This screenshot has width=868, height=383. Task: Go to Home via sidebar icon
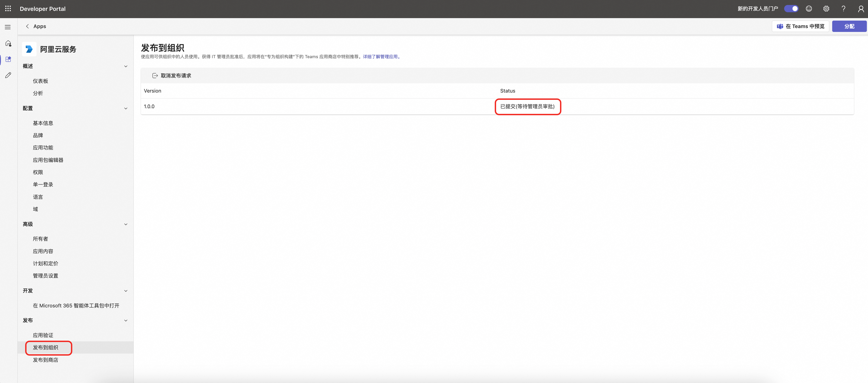8,43
